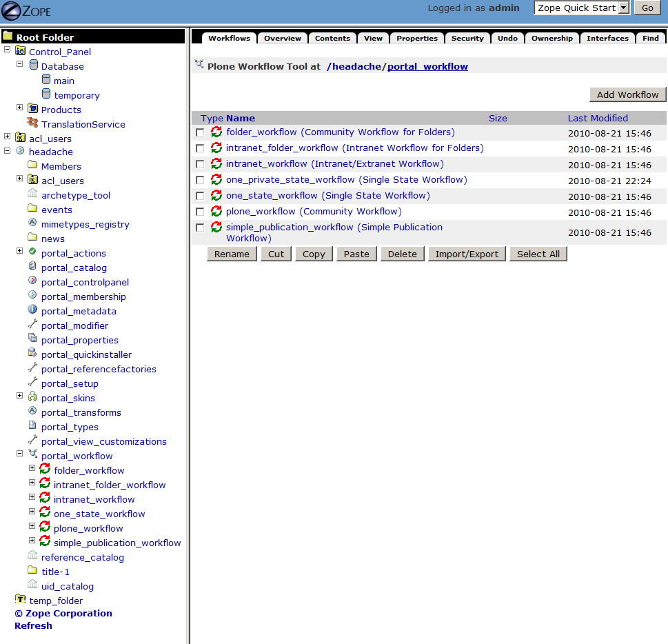The image size is (668, 644).
Task: Click the Zope Corporation copyright link
Action: (63, 613)
